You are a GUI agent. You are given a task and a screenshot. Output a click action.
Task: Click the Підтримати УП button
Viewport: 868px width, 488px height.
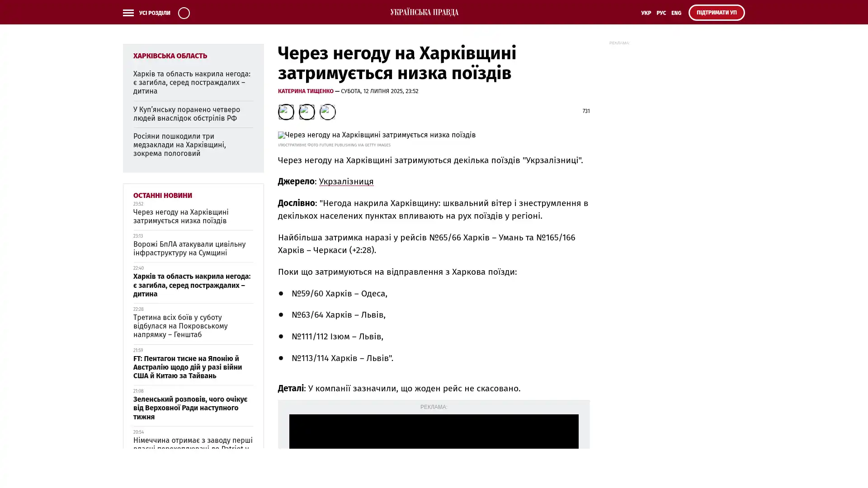tap(716, 13)
